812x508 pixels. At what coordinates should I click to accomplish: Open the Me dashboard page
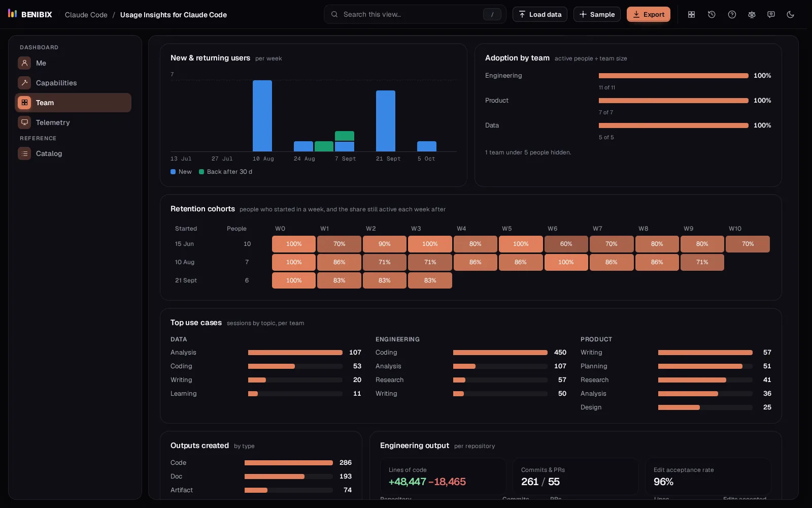[x=73, y=63]
